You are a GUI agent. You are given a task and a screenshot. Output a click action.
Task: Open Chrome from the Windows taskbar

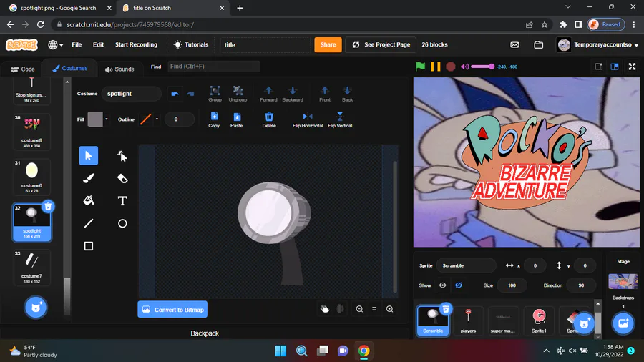364,351
